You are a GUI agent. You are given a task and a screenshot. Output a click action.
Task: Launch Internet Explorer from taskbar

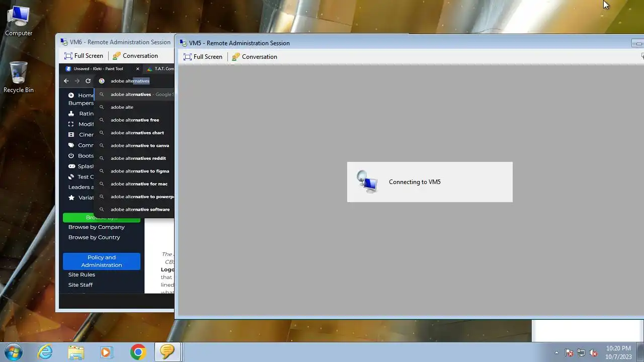[45, 352]
